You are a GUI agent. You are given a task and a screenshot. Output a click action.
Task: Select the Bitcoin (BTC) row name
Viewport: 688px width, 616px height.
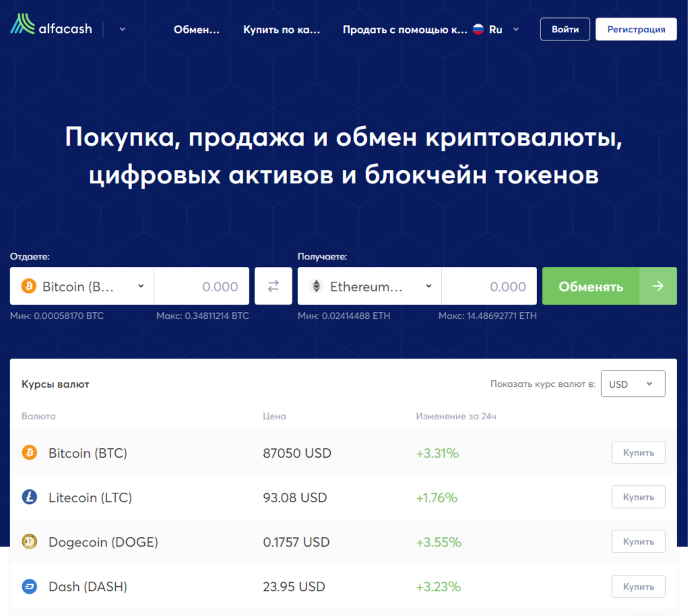coord(88,453)
